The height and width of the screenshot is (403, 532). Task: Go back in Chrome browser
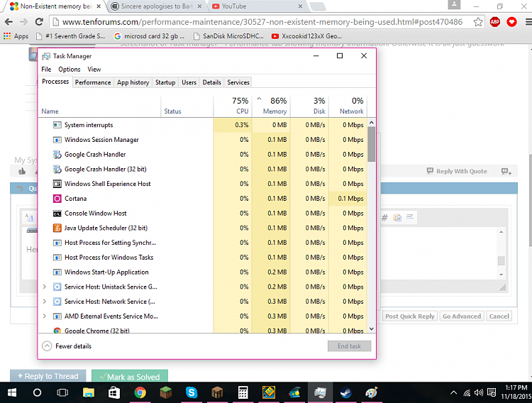[x=9, y=22]
